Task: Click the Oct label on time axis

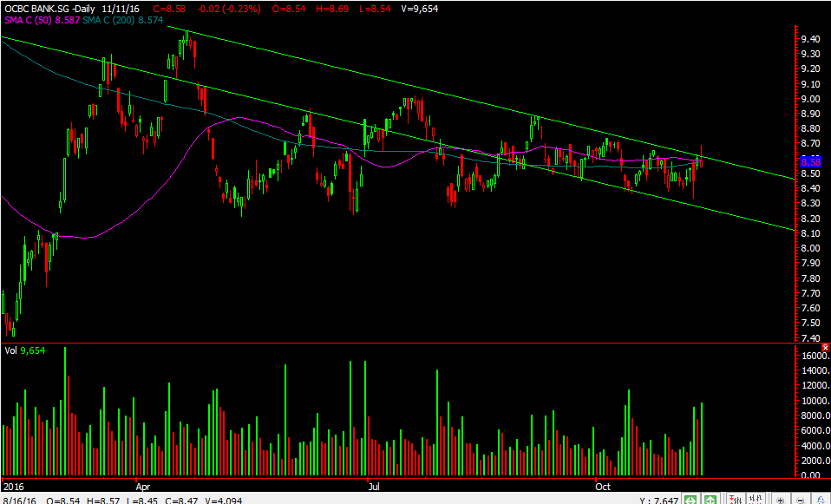Action: point(603,486)
